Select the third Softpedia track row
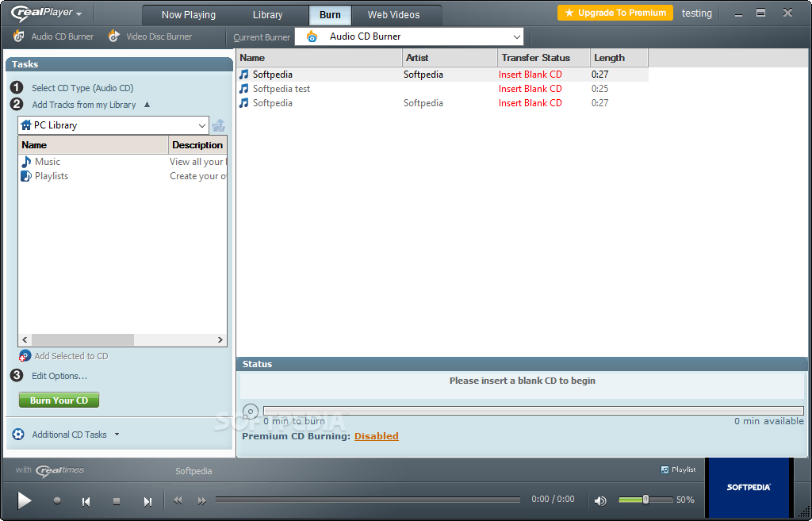Image resolution: width=812 pixels, height=521 pixels. tap(442, 103)
